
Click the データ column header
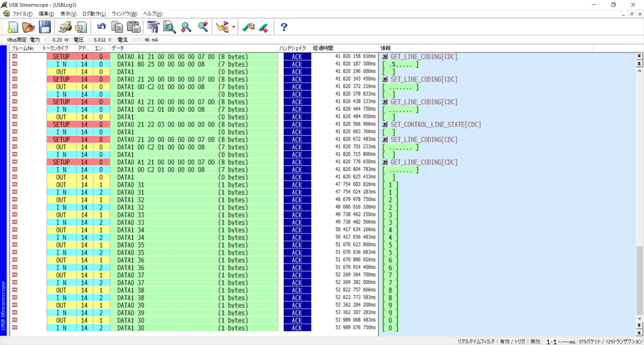(x=193, y=48)
